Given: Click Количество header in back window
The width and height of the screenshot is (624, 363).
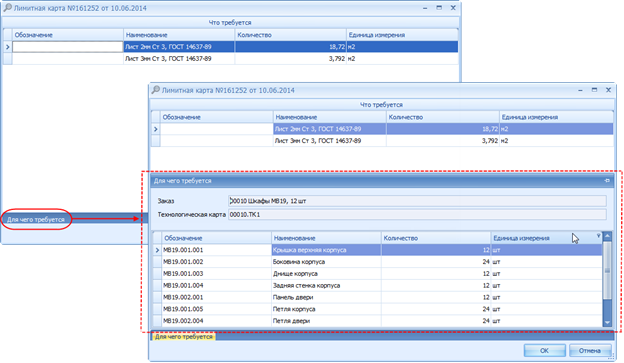Looking at the screenshot, I should pyautogui.click(x=291, y=35).
